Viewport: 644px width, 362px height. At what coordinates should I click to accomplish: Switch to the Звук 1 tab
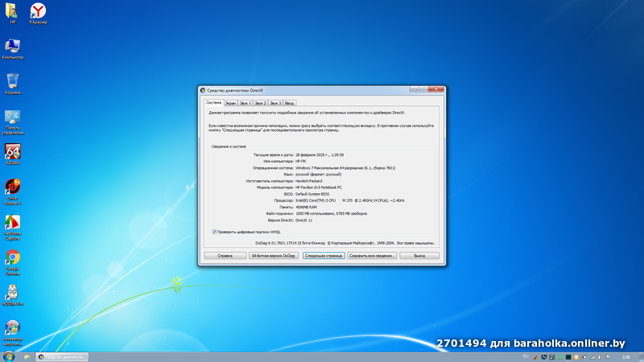tap(246, 103)
